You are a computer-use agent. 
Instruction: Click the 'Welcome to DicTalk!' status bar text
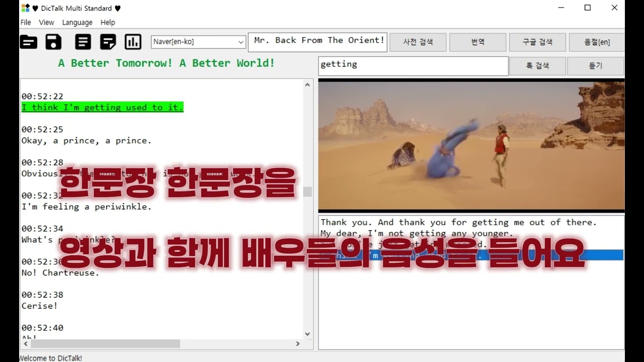click(x=50, y=358)
